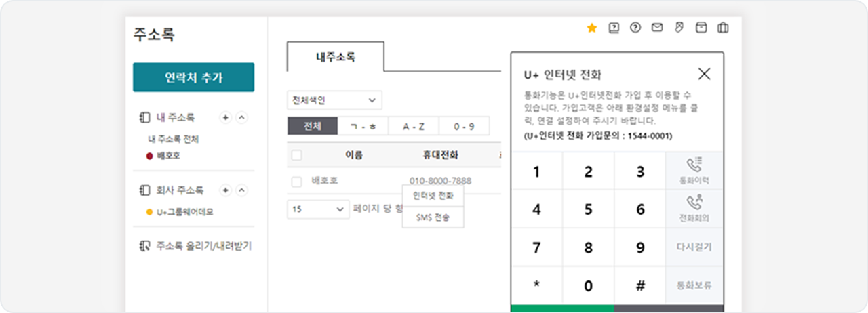Click the phone handset icon in top toolbar

click(x=679, y=28)
